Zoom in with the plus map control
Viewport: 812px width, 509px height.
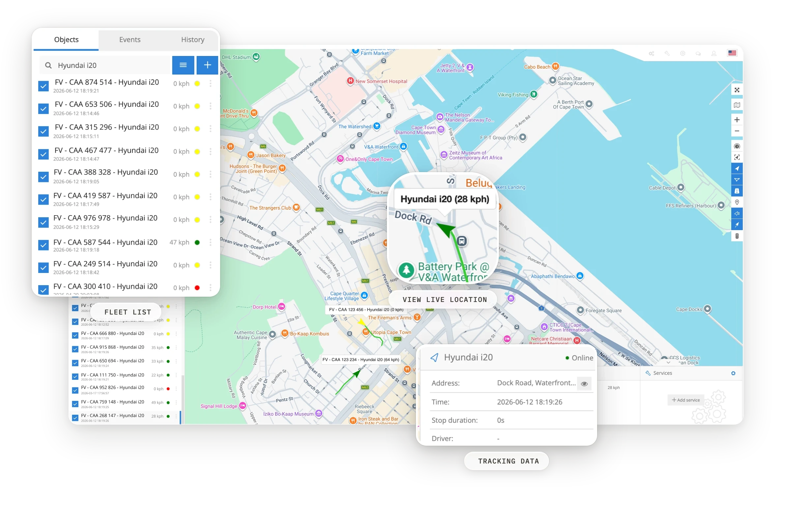[736, 120]
